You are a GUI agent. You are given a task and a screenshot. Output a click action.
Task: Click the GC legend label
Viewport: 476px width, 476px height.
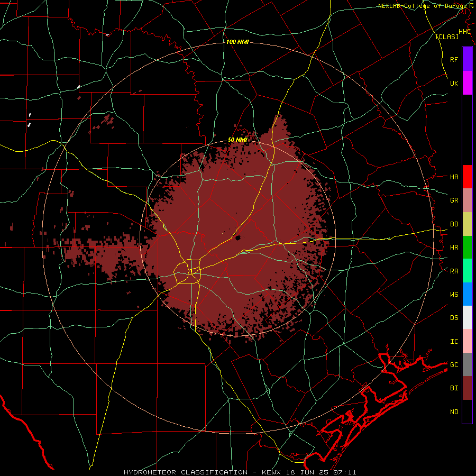[x=454, y=365]
